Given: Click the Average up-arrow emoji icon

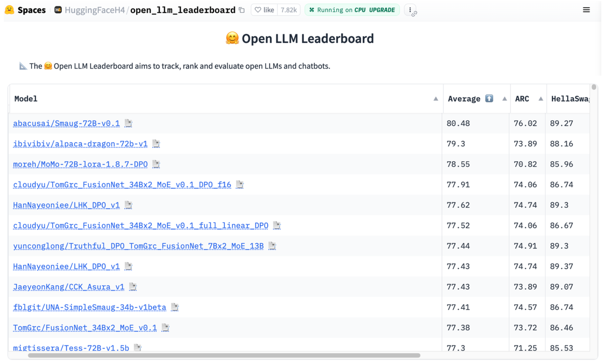Looking at the screenshot, I should click(489, 98).
